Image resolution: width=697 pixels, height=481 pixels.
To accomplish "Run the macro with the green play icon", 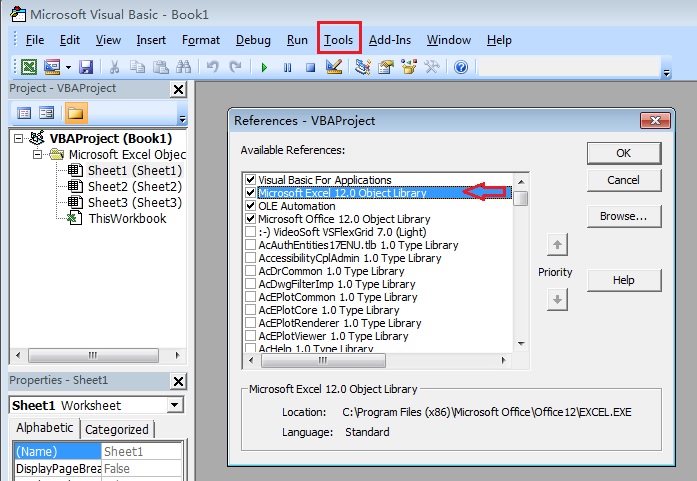I will click(264, 68).
